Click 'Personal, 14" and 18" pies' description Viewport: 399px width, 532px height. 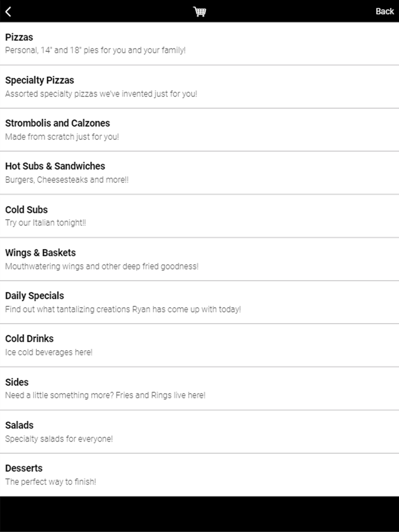(95, 51)
